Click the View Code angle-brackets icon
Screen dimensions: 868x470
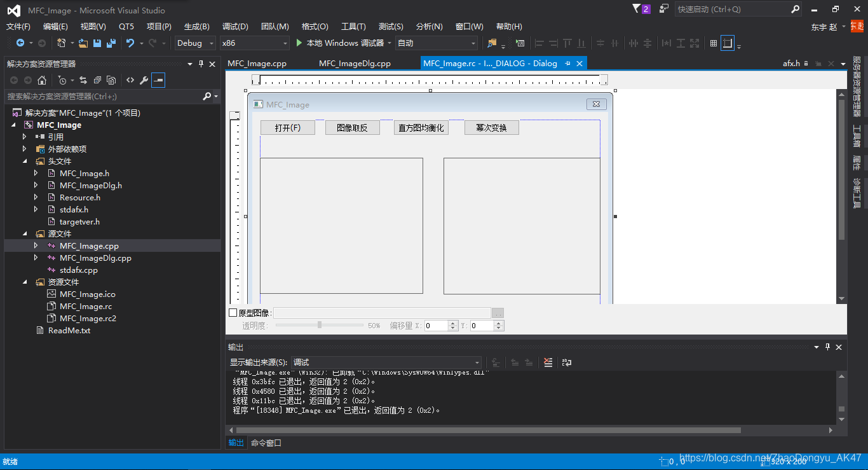tap(130, 80)
